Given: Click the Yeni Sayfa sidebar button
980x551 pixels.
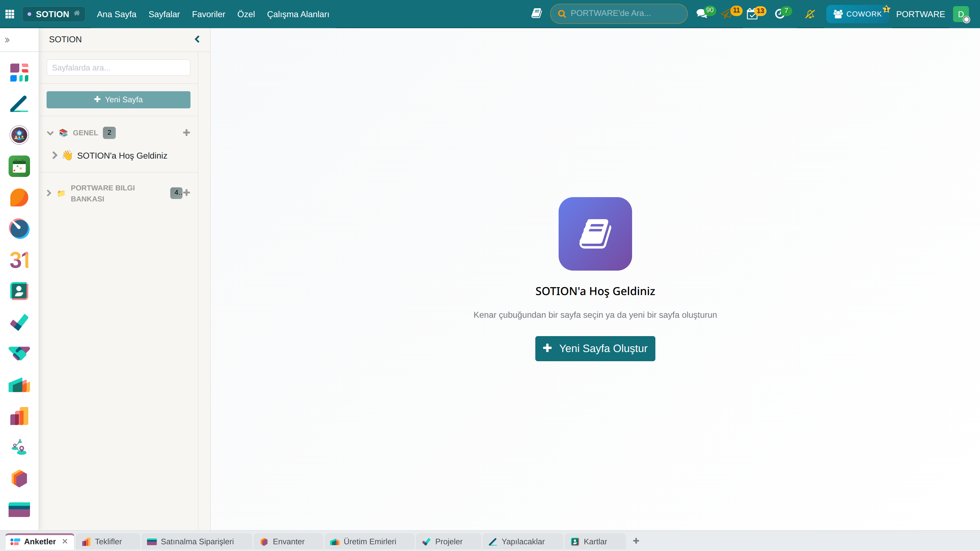Looking at the screenshot, I should point(118,99).
